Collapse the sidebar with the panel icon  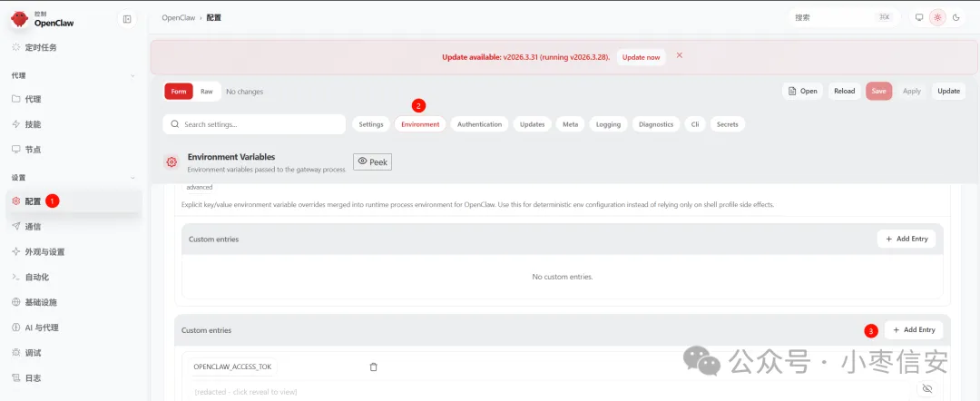point(127,19)
